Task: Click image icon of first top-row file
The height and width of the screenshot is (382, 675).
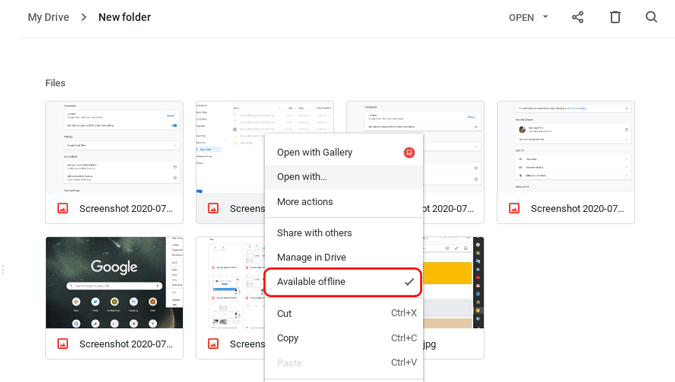Action: pyautogui.click(x=63, y=208)
